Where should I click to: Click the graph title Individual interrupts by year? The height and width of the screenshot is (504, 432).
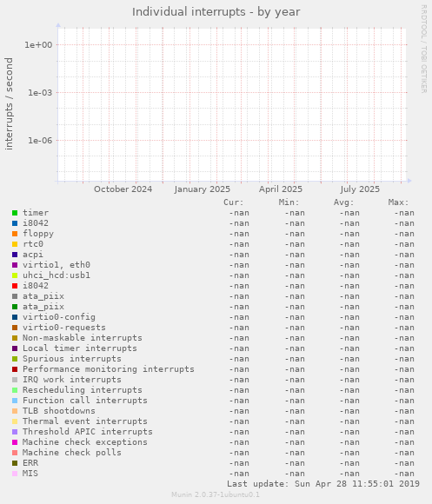[216, 12]
